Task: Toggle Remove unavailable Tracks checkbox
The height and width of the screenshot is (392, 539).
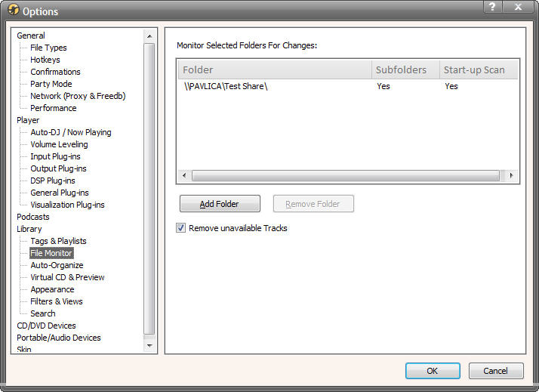Action: pos(181,228)
